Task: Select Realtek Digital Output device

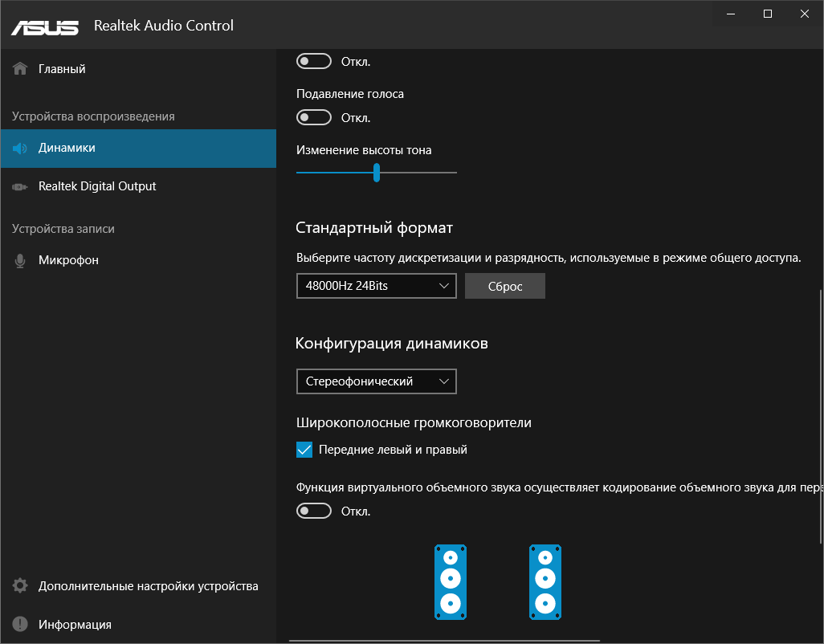Action: (x=97, y=186)
